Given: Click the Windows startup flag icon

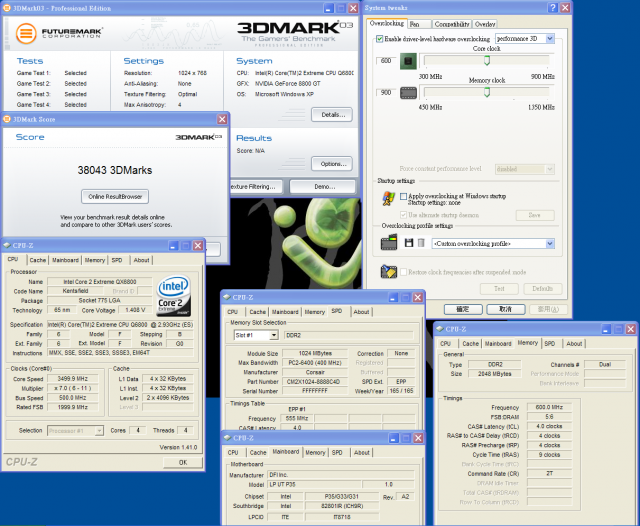Looking at the screenshot, I should 389,199.
